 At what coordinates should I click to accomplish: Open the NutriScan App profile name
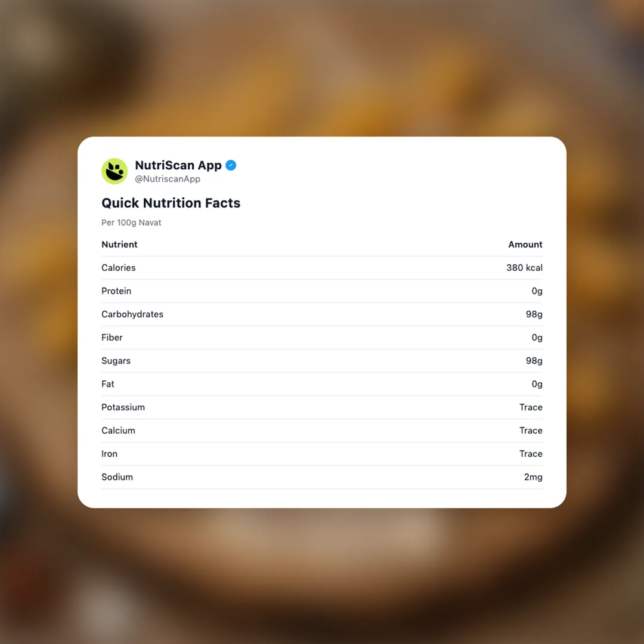click(178, 165)
